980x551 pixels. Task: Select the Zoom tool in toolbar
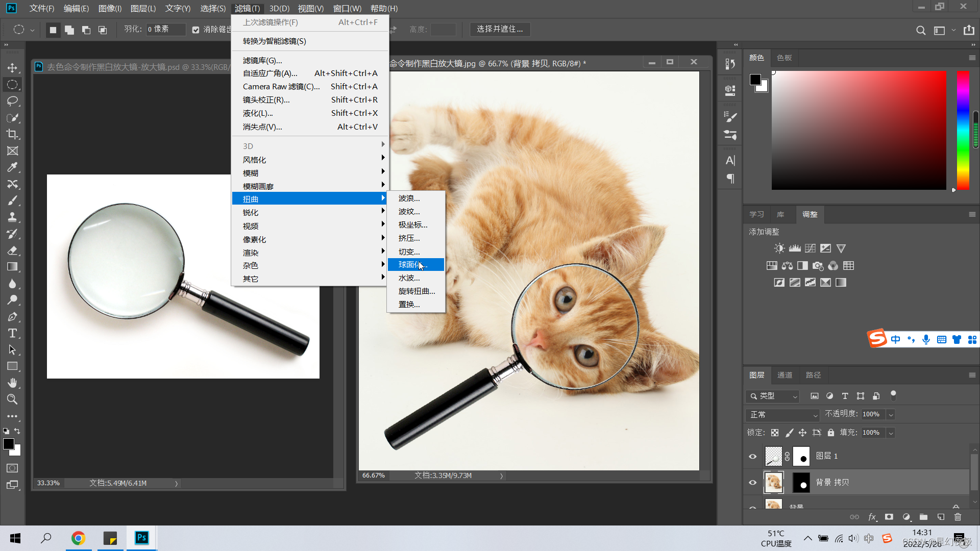[12, 399]
